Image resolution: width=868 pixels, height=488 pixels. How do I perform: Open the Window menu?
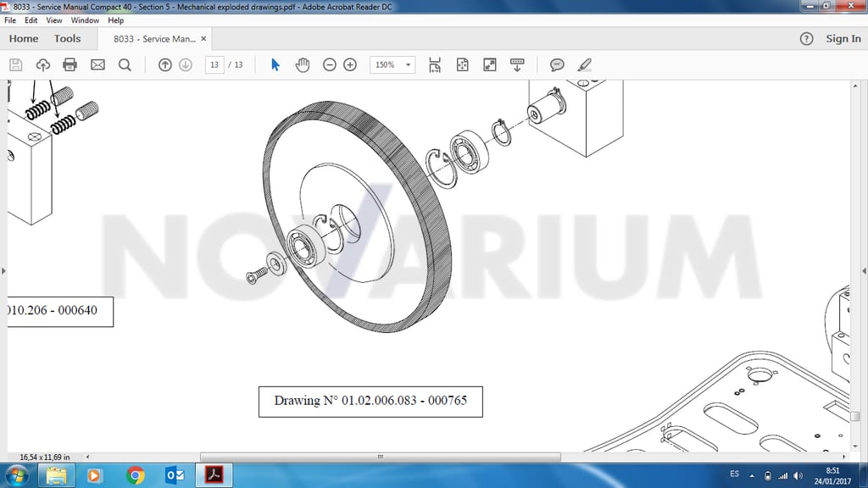point(85,20)
